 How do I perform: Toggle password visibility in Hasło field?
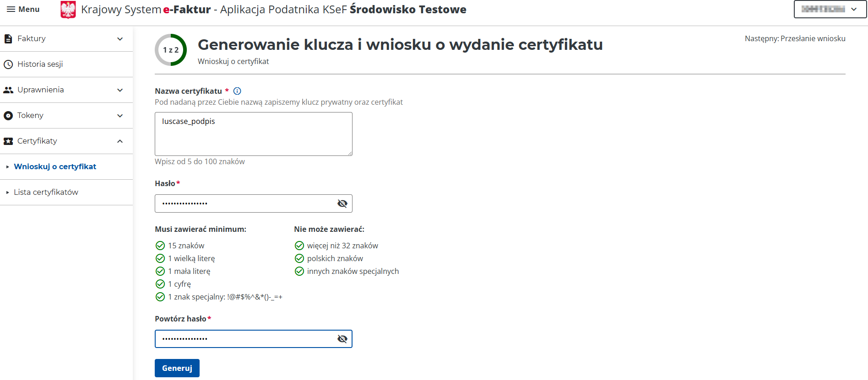tap(342, 203)
